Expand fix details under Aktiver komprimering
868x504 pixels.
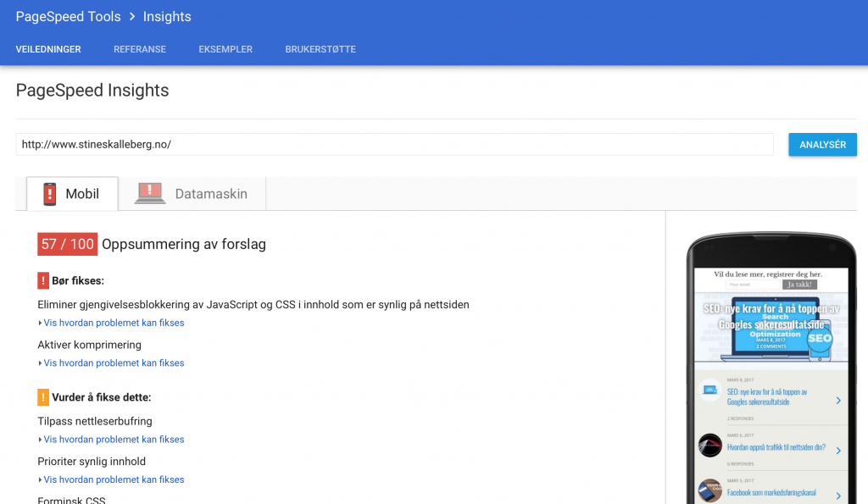coord(111,363)
